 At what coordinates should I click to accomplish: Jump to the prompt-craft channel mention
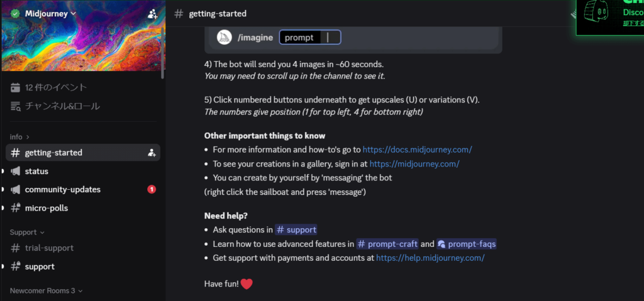pos(387,244)
